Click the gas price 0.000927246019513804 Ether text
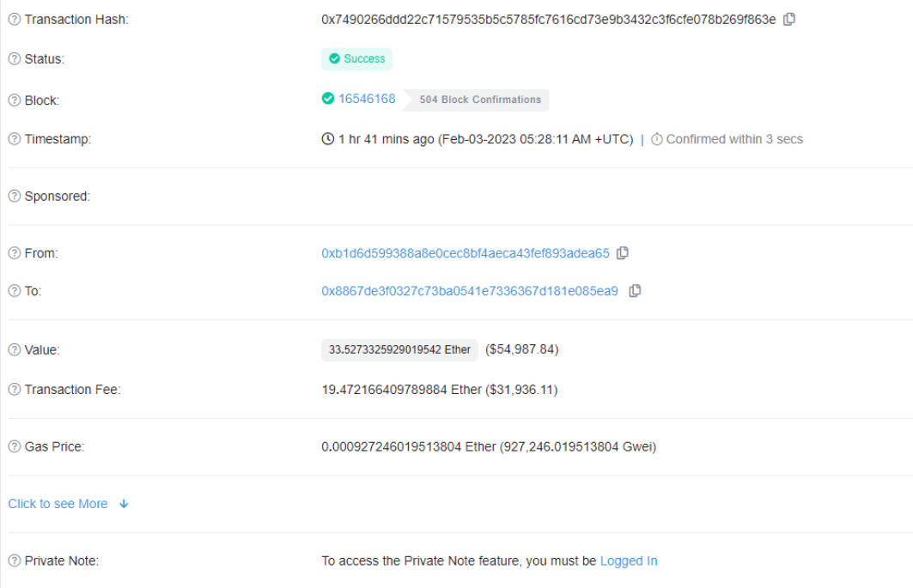Image resolution: width=913 pixels, height=588 pixels. tap(409, 446)
